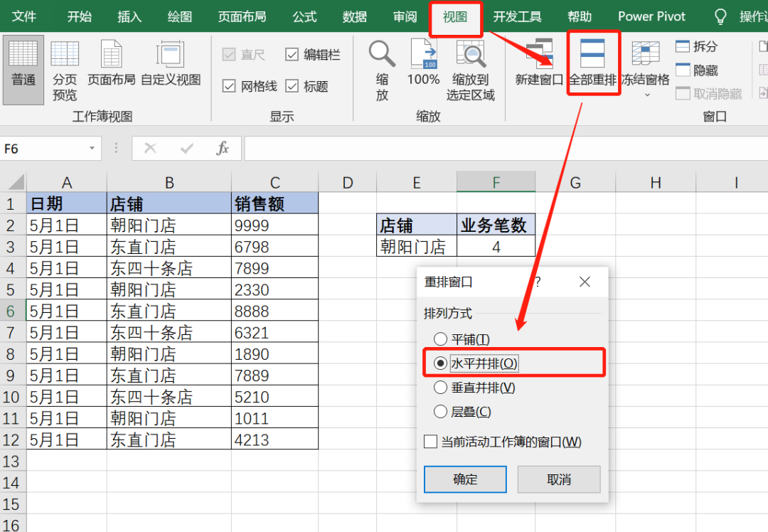
Task: Open the Power Pivot tab
Action: pyautogui.click(x=651, y=16)
